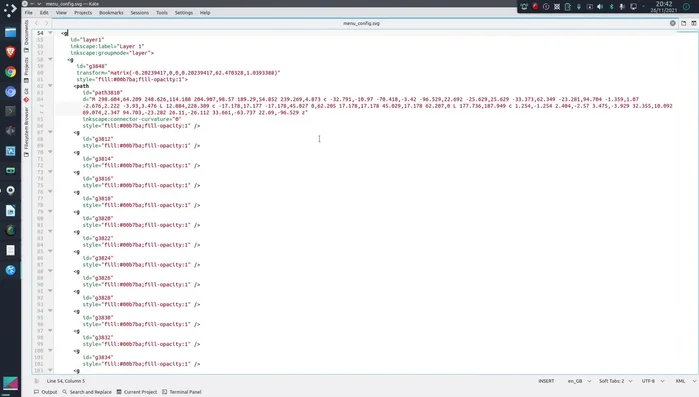This screenshot has height=397, width=699.
Task: Open the Filesystem Browser side panel
Action: (x=26, y=132)
